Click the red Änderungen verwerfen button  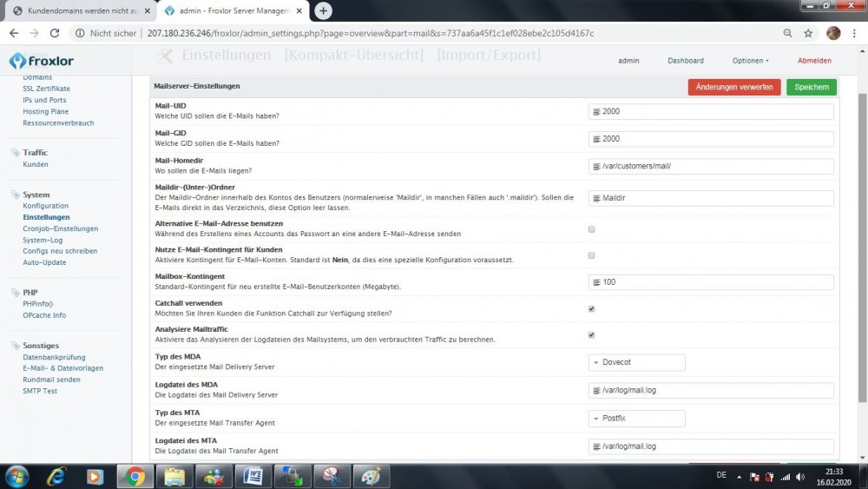(x=733, y=87)
